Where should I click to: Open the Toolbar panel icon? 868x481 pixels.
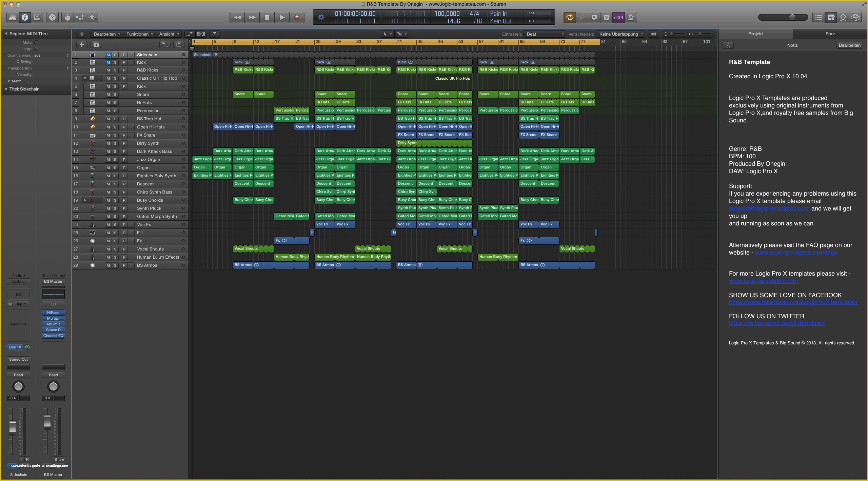[37, 17]
